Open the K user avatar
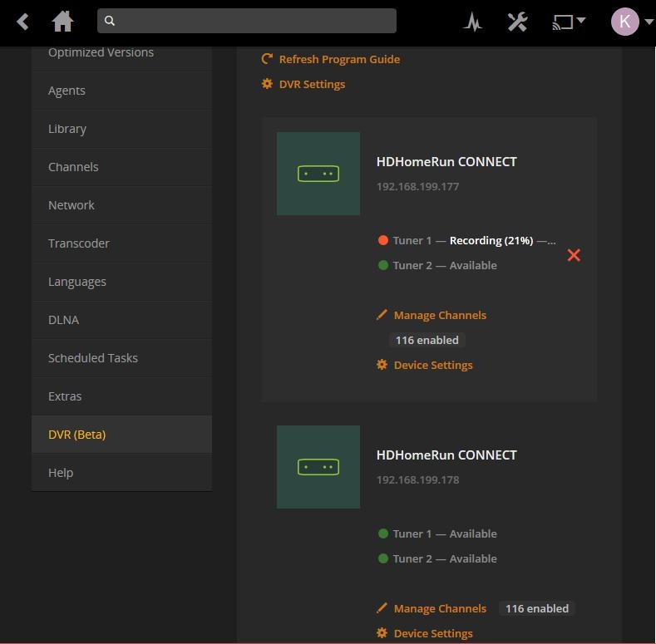The width and height of the screenshot is (656, 644). [625, 22]
